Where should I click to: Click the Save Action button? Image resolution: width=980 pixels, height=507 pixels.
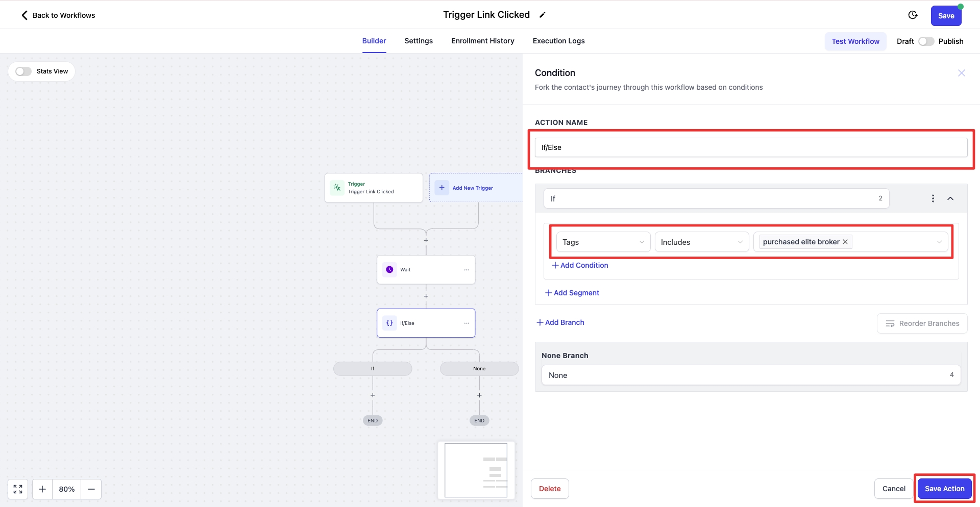pos(944,489)
